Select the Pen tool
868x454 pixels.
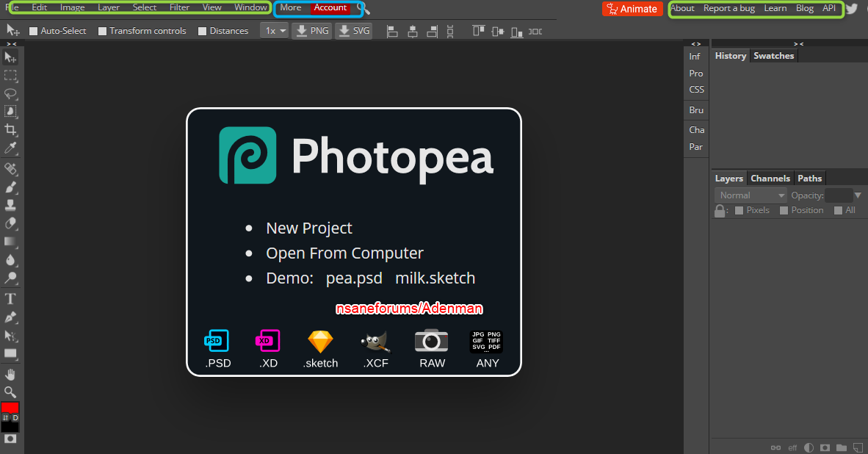point(10,317)
